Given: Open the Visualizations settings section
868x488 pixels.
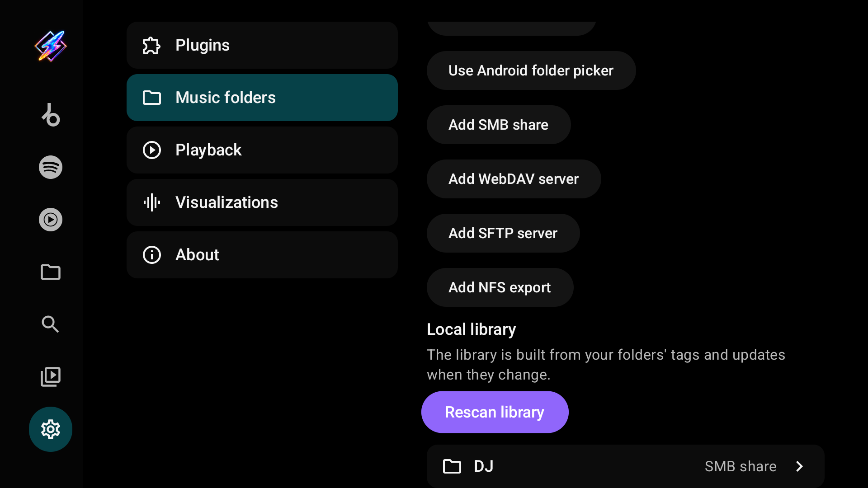Looking at the screenshot, I should coord(262,202).
